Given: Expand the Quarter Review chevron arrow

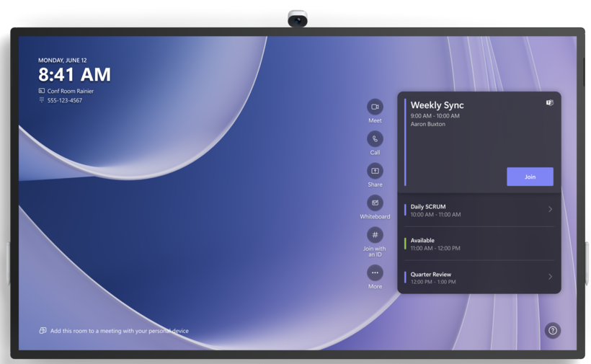Looking at the screenshot, I should point(550,277).
